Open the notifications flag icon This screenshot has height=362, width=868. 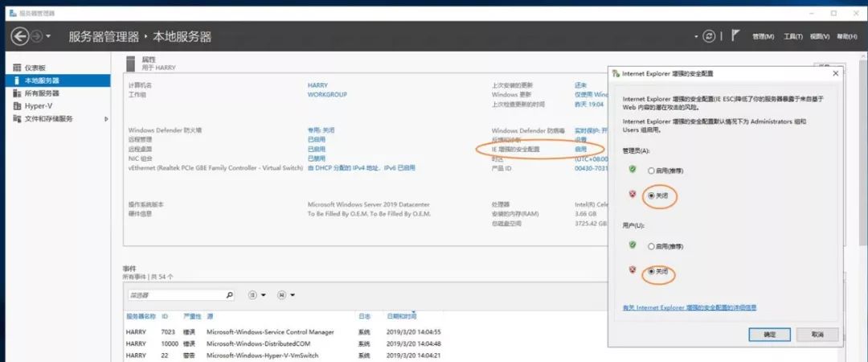tap(735, 36)
